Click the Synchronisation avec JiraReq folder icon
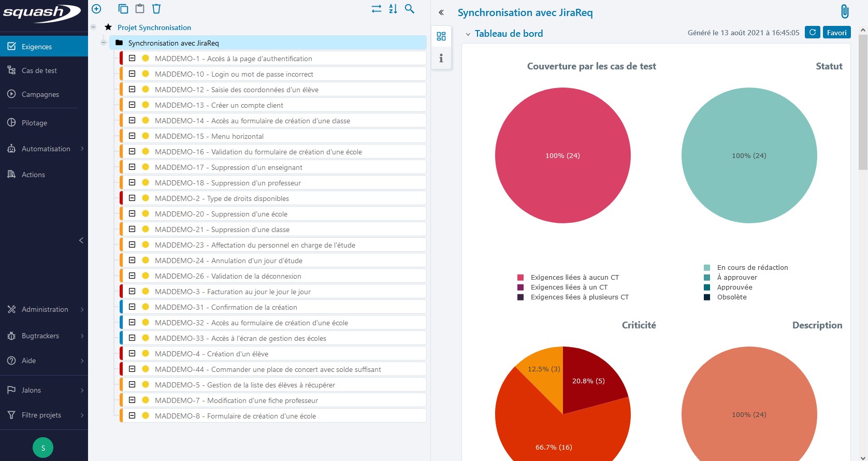 pyautogui.click(x=119, y=43)
